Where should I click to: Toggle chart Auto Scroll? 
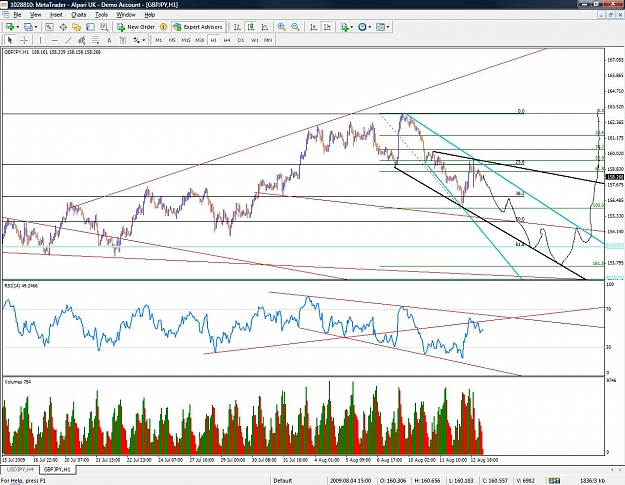click(313, 27)
